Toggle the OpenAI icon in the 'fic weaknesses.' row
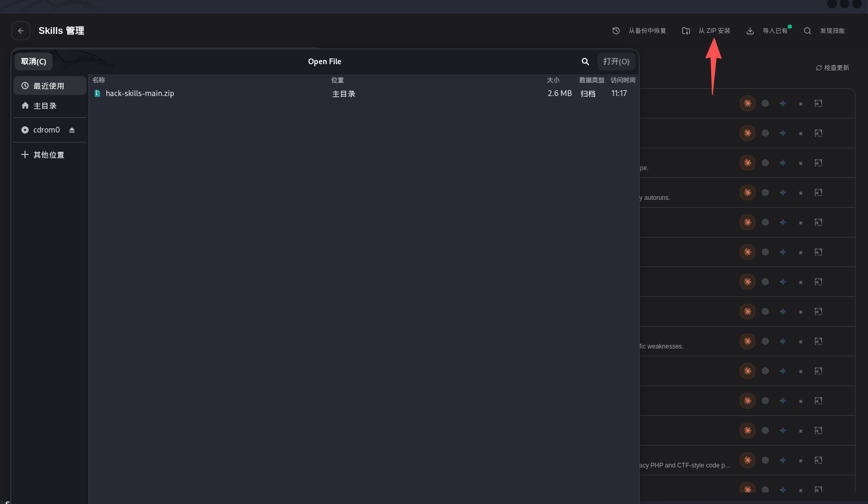The width and height of the screenshot is (868, 504). 765,341
